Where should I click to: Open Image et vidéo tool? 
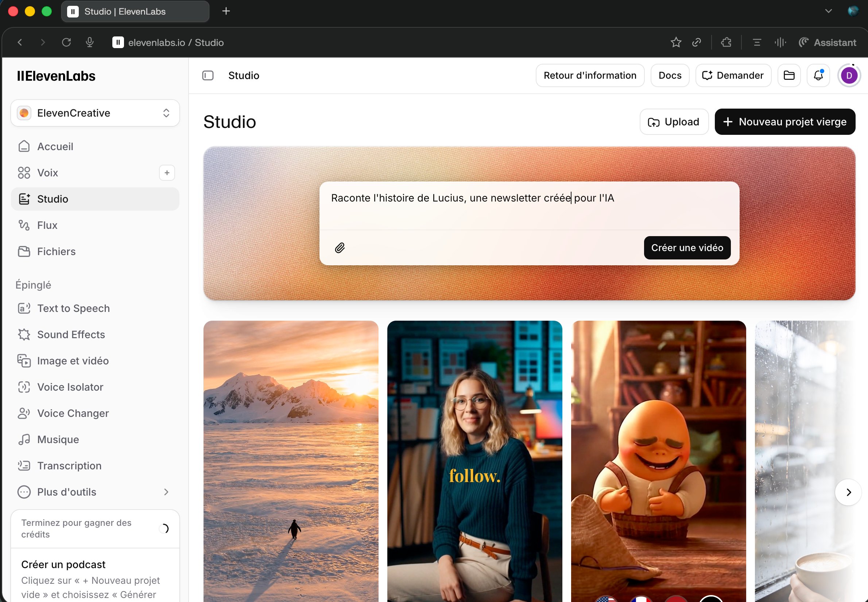pyautogui.click(x=95, y=361)
